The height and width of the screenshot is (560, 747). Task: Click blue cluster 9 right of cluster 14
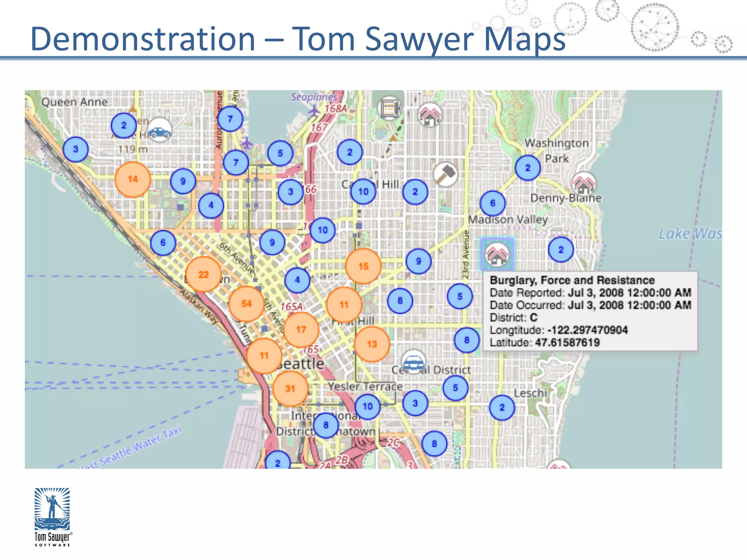coord(183,181)
